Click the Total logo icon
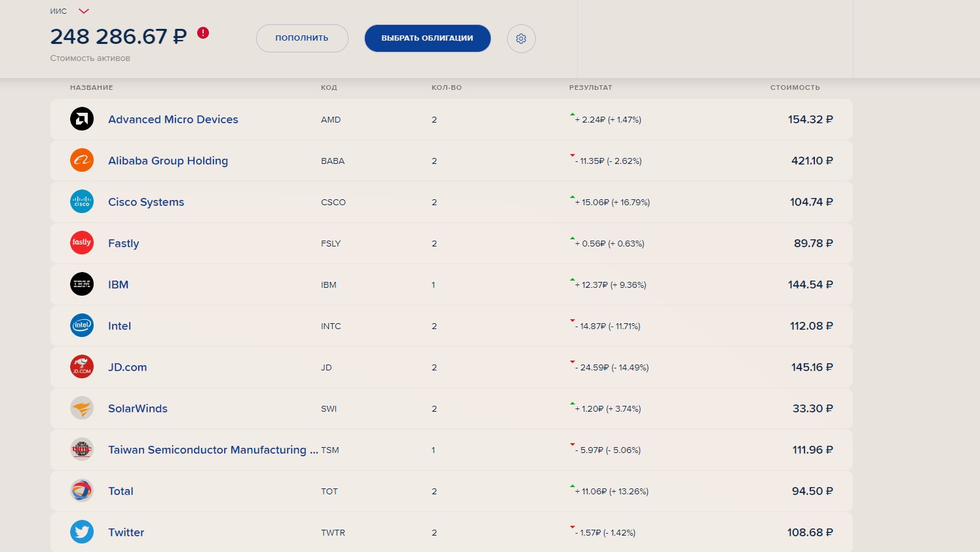Screen dimensions: 980x552 [82, 490]
